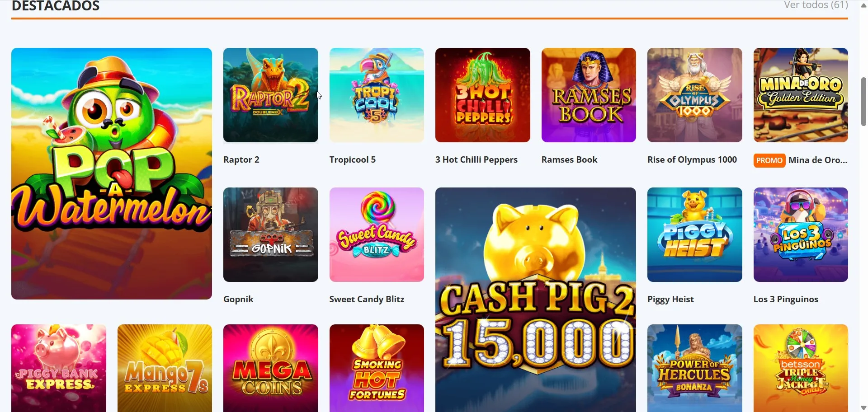
Task: Open the Raptor 2 game tile
Action: tap(270, 95)
